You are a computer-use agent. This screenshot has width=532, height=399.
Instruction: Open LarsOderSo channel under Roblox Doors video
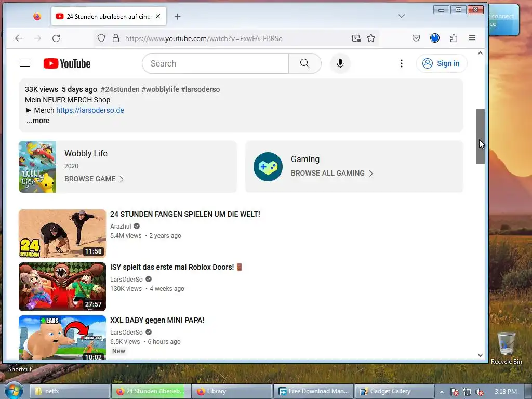[x=126, y=279]
